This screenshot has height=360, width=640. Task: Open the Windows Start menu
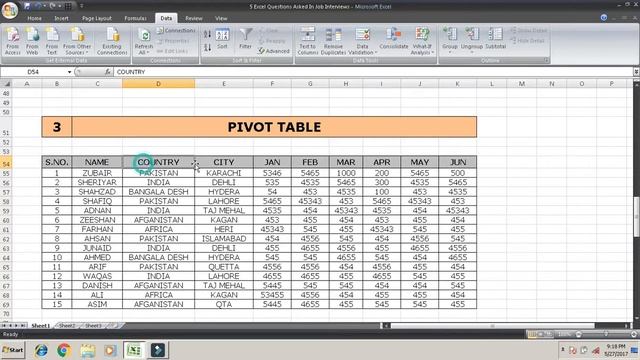13,350
